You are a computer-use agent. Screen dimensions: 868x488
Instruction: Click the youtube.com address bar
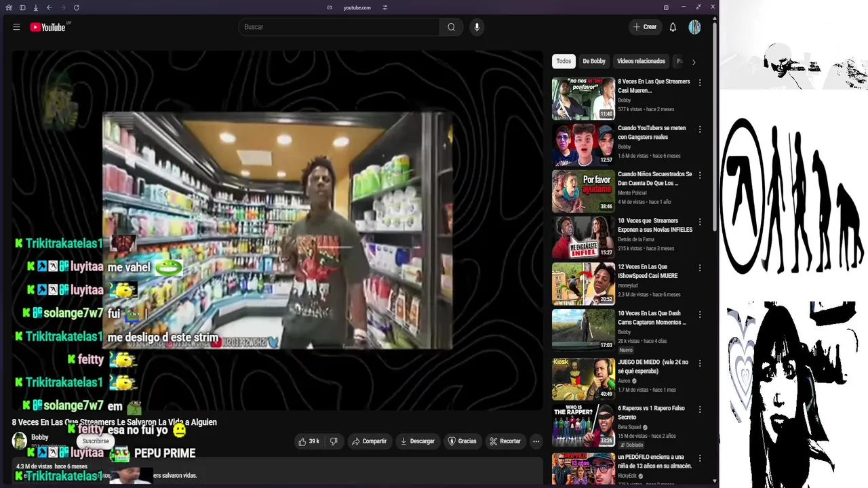(357, 7)
